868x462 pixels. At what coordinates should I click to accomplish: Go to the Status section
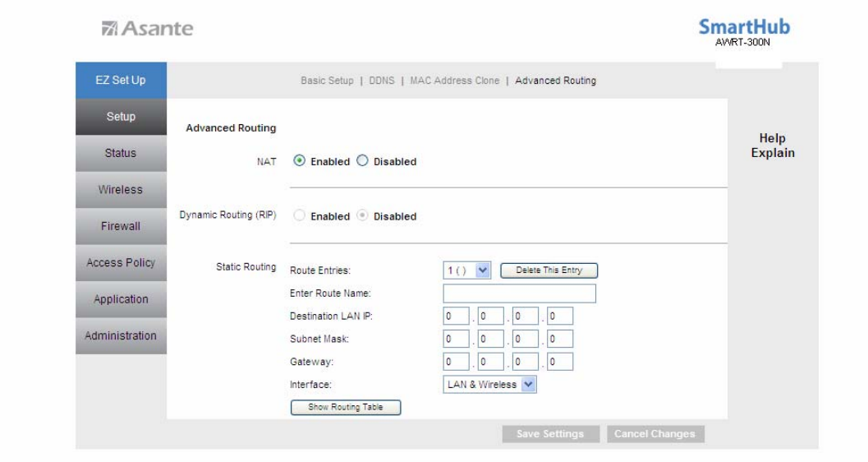[x=121, y=154]
